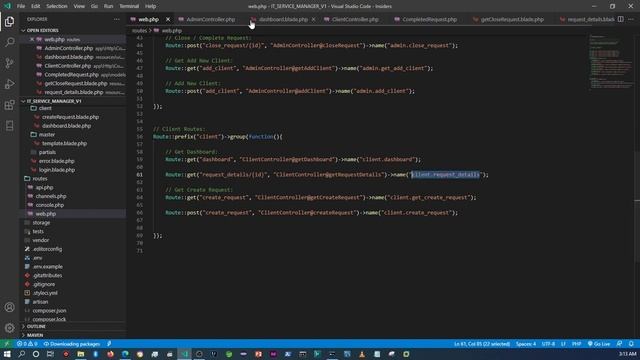Image resolution: width=640 pixels, height=360 pixels.
Task: Open login.blade.php in file tree
Action: pyautogui.click(x=57, y=170)
